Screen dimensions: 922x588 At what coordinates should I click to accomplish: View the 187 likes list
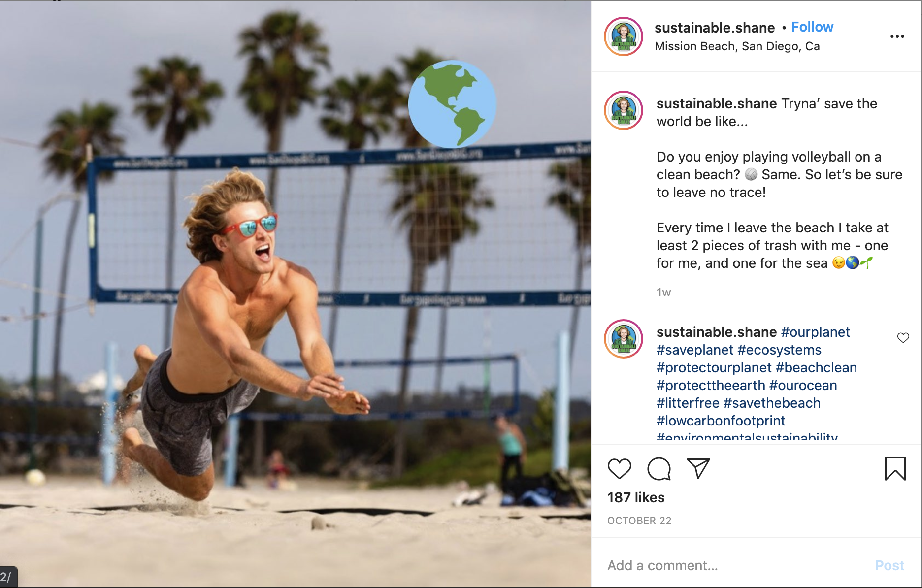[636, 497]
